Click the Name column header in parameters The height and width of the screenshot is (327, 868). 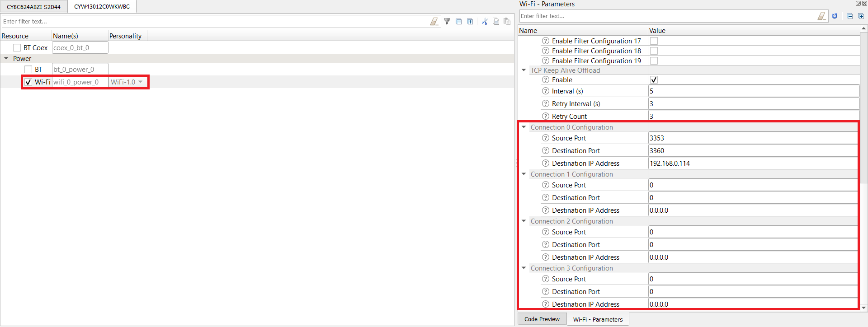click(x=583, y=30)
